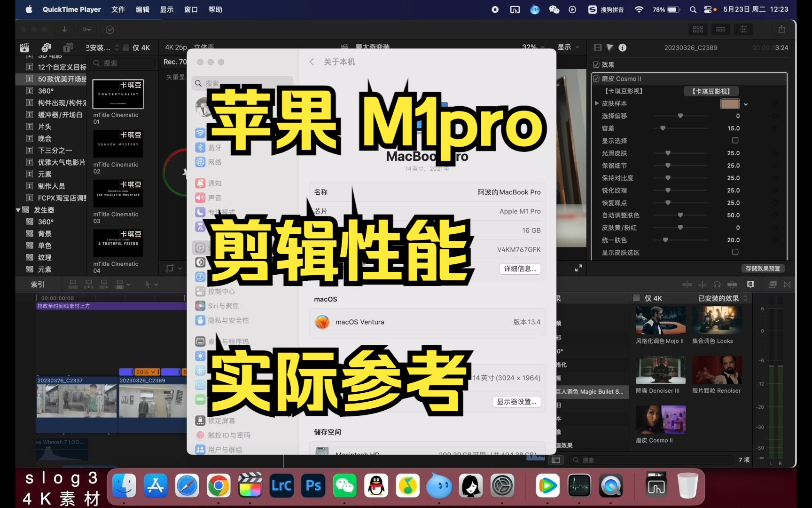Image resolution: width=812 pixels, height=508 pixels.
Task: Click the 详细信息... button
Action: point(520,269)
